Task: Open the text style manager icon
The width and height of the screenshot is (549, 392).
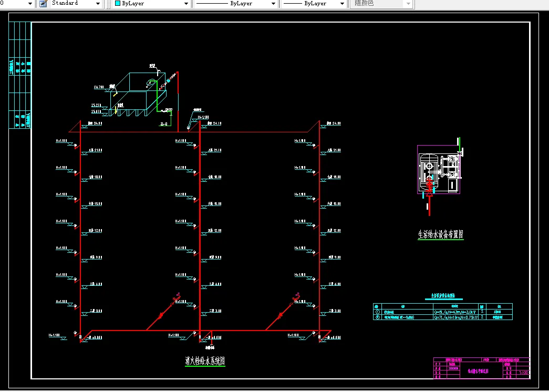Action: click(43, 4)
